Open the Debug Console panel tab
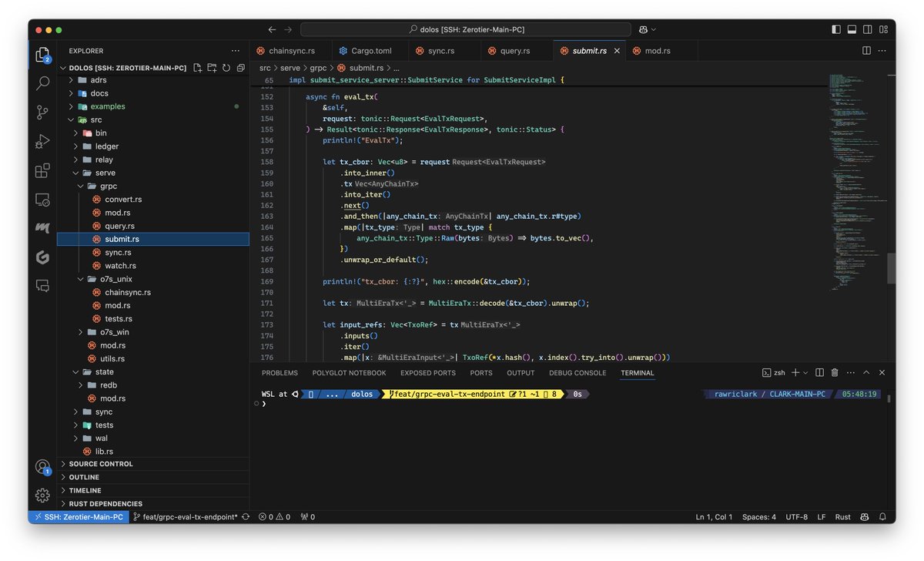This screenshot has width=924, height=561. point(577,373)
